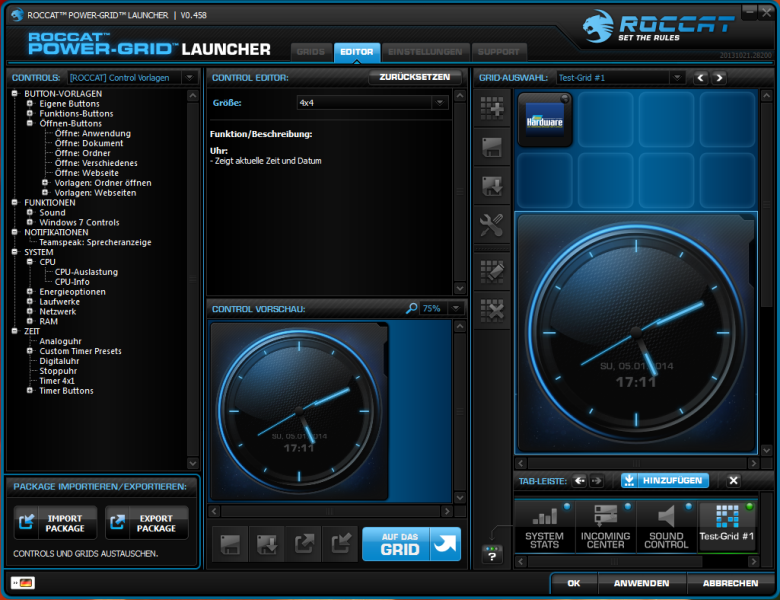Image resolution: width=780 pixels, height=600 pixels.
Task: Click the import control icon below the preview
Action: click(x=341, y=544)
